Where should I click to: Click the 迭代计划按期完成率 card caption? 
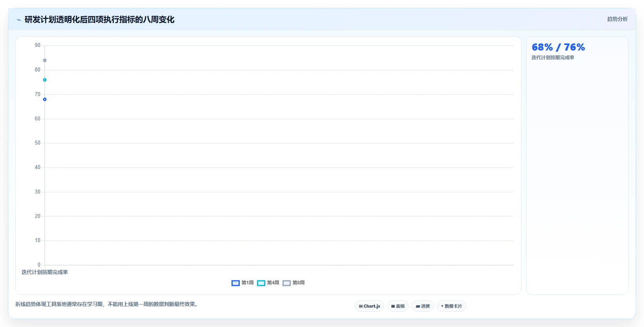553,58
